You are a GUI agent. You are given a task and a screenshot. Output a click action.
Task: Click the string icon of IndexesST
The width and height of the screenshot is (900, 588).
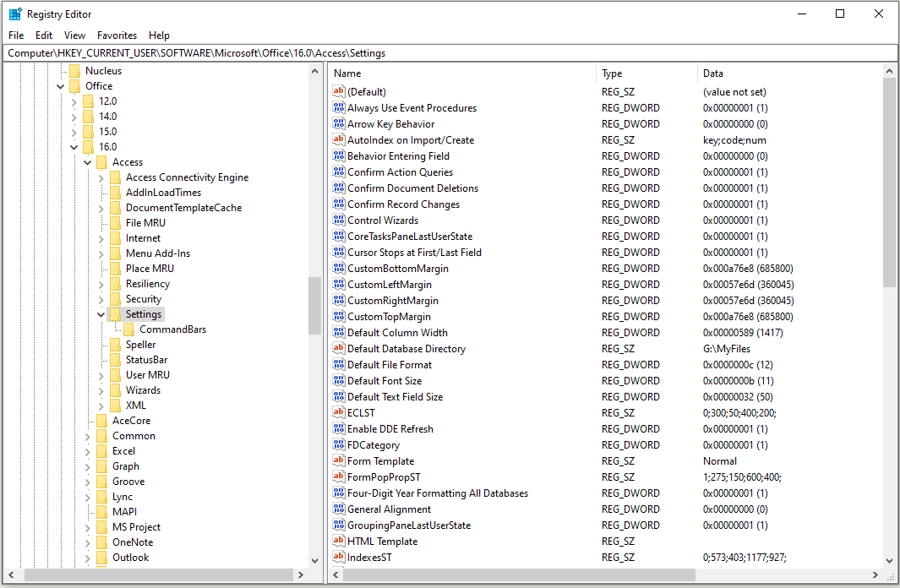click(339, 557)
